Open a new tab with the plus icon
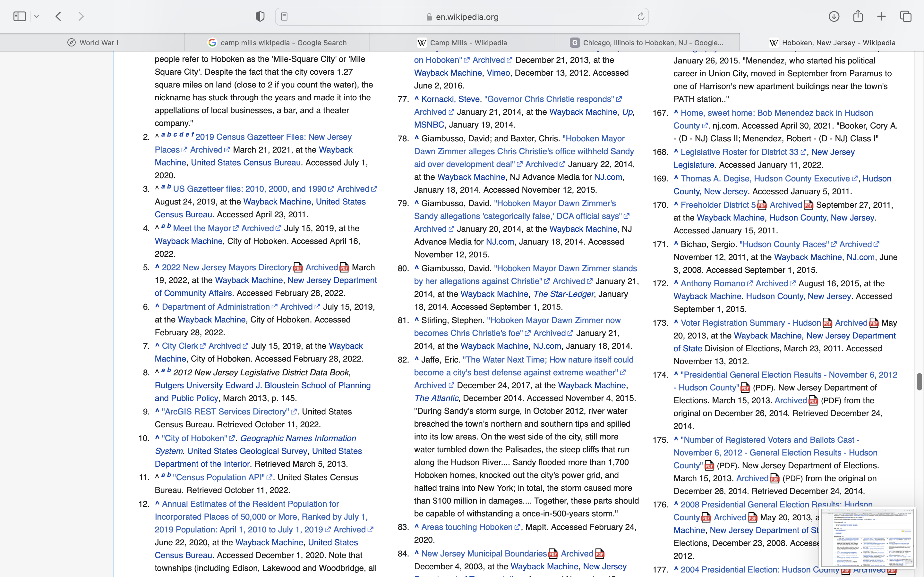 pos(882,16)
